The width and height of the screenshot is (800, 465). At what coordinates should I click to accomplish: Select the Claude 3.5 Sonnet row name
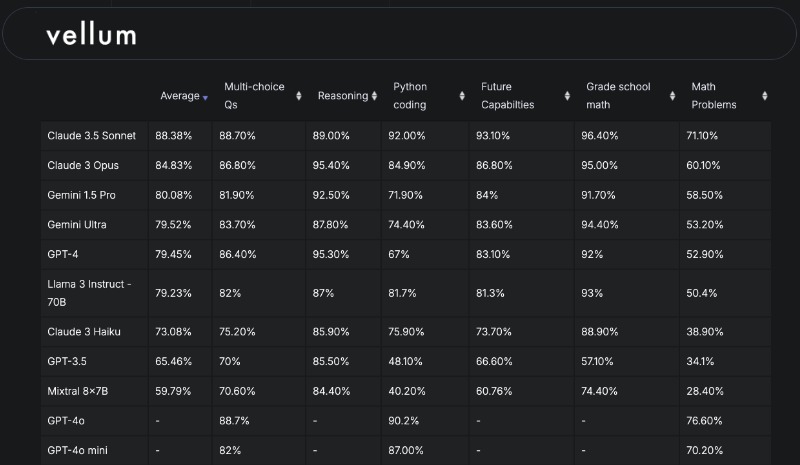tap(91, 136)
